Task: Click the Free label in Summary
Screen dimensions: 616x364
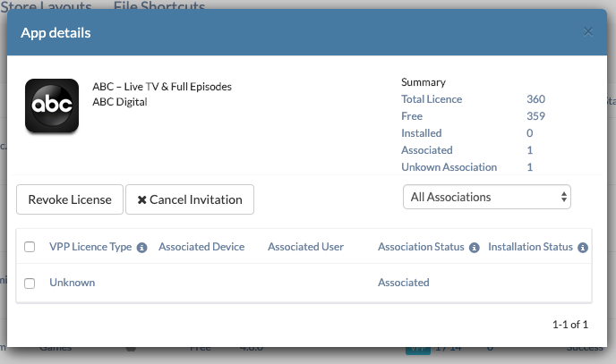Action: pos(412,116)
